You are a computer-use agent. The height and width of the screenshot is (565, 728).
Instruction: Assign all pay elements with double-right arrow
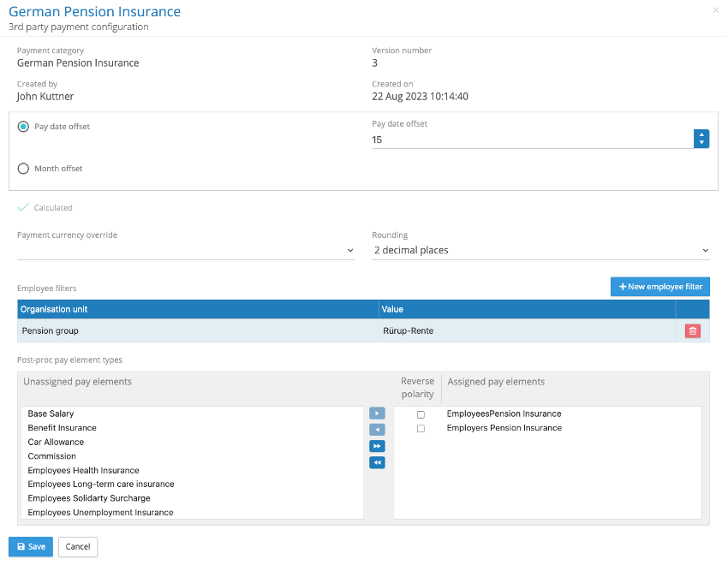tap(377, 446)
